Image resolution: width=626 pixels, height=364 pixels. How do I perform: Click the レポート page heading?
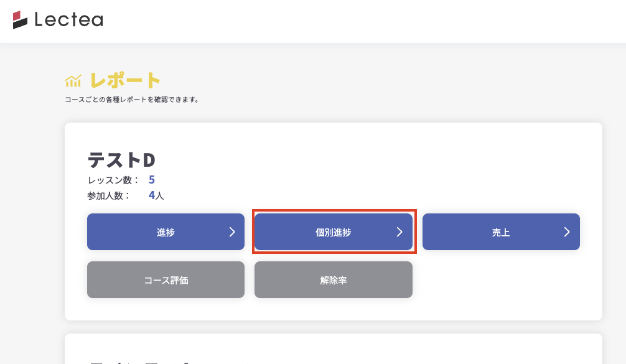point(125,80)
